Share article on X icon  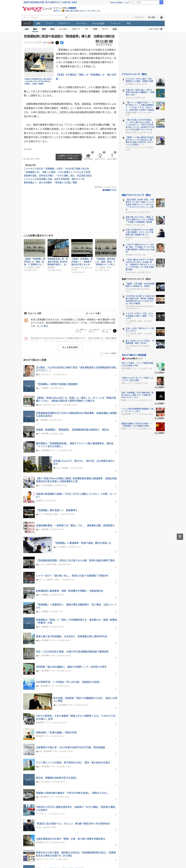coord(57,43)
